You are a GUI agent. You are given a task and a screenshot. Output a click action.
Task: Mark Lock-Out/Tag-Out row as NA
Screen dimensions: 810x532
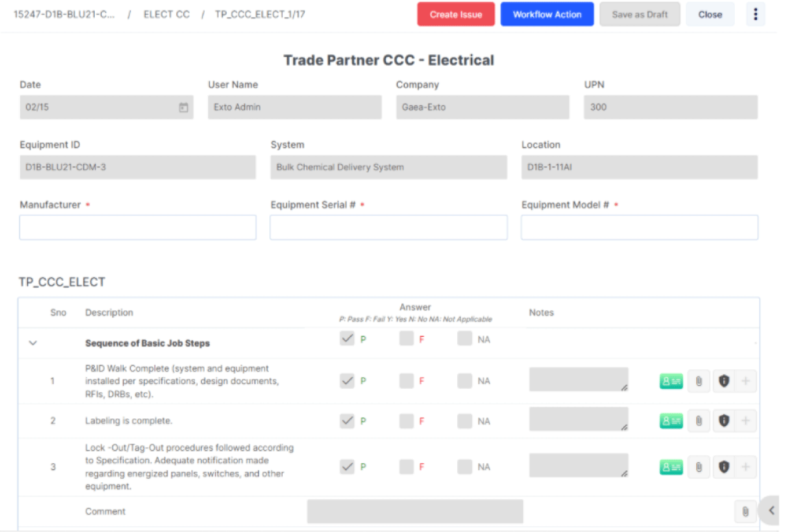click(465, 467)
